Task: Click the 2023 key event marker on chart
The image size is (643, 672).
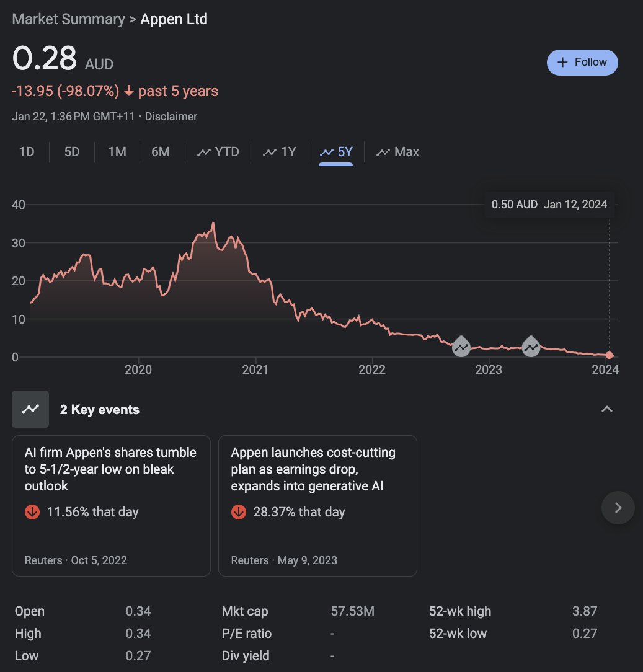Action: (531, 347)
